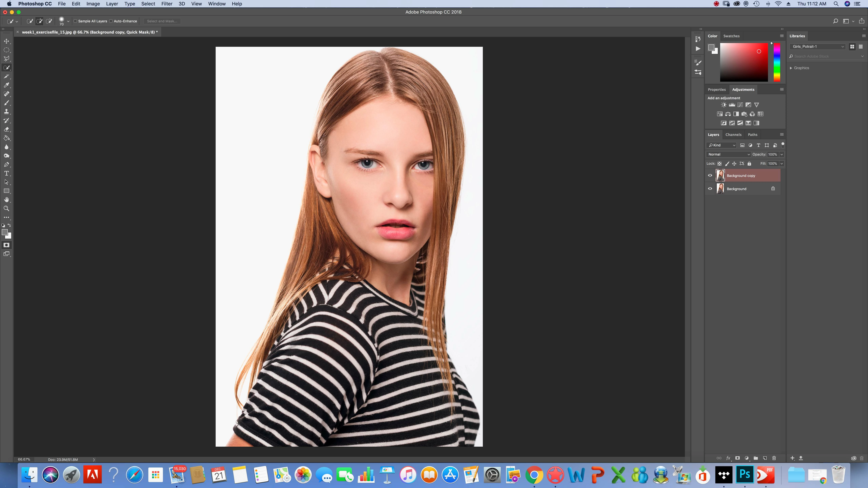Select the Move tool
The width and height of the screenshot is (868, 488).
coord(6,41)
